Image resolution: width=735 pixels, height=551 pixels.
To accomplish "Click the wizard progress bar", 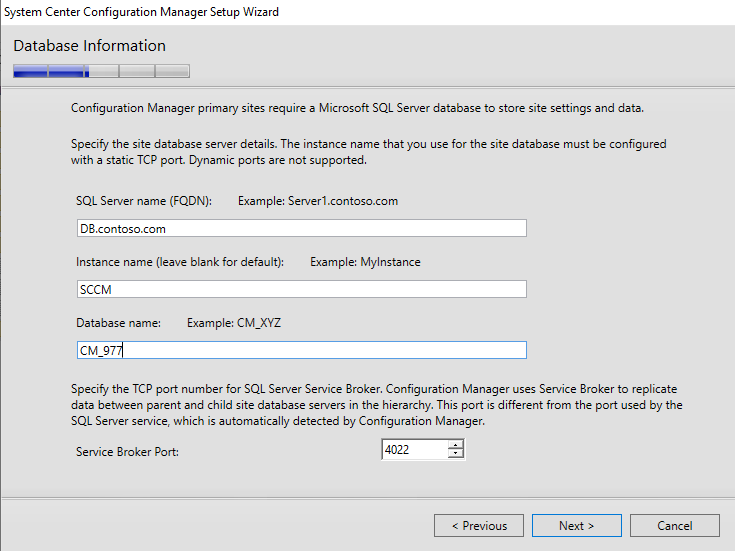I will coord(101,71).
